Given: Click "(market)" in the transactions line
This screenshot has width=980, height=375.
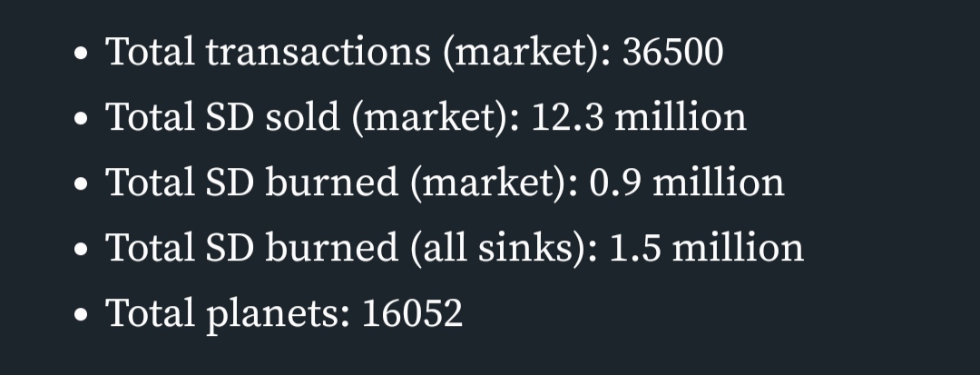Looking at the screenshot, I should pos(527,54).
